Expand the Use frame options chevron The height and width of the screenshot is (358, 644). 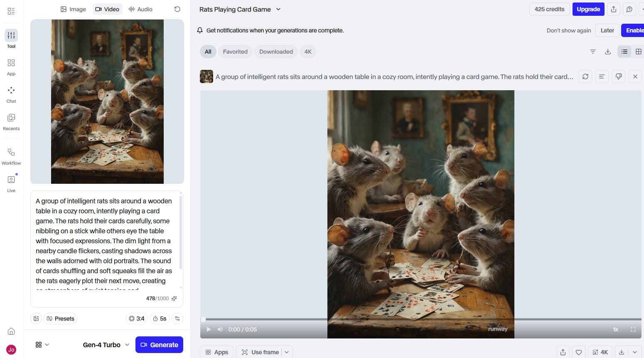tap(287, 352)
